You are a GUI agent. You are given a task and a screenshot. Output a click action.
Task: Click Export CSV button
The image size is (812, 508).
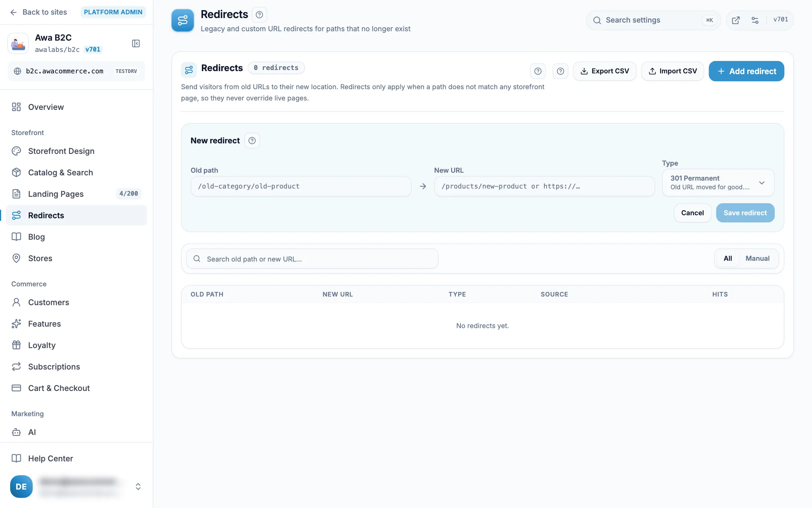(x=604, y=71)
